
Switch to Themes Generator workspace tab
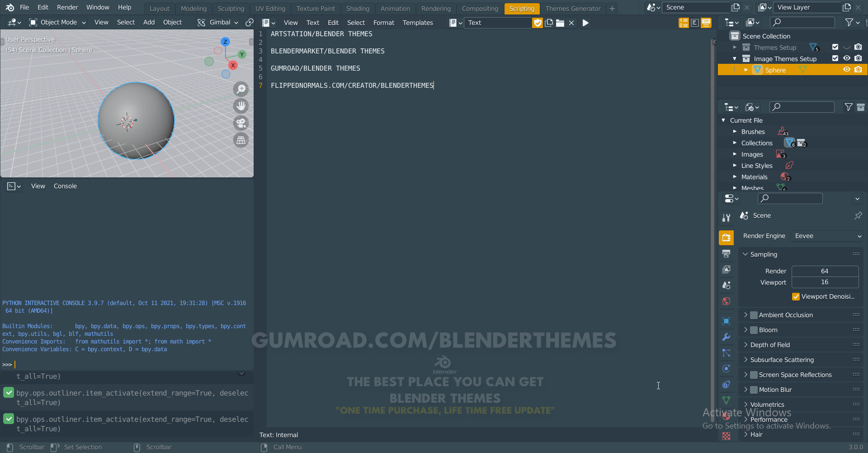pos(573,9)
